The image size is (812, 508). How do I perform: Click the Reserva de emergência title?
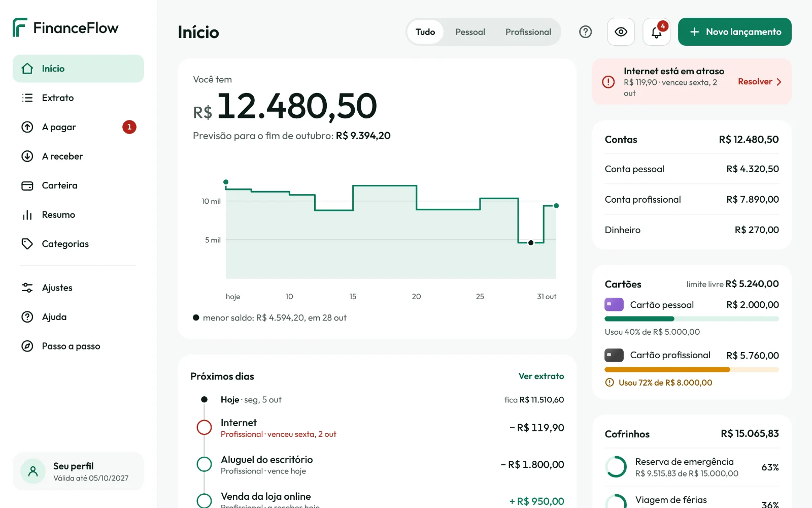tap(684, 461)
